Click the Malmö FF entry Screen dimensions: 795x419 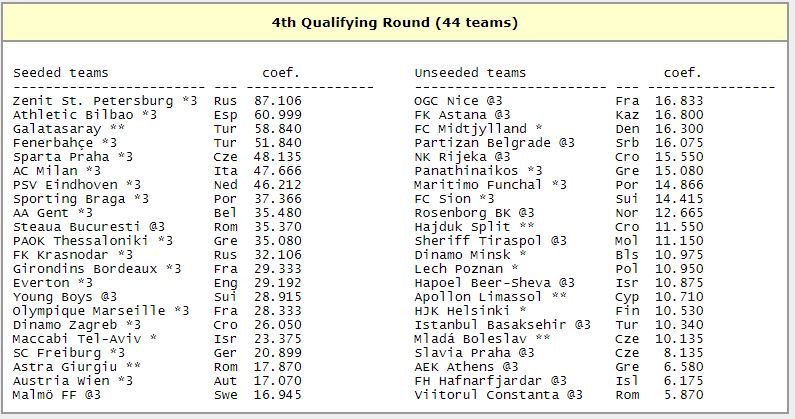pos(57,395)
